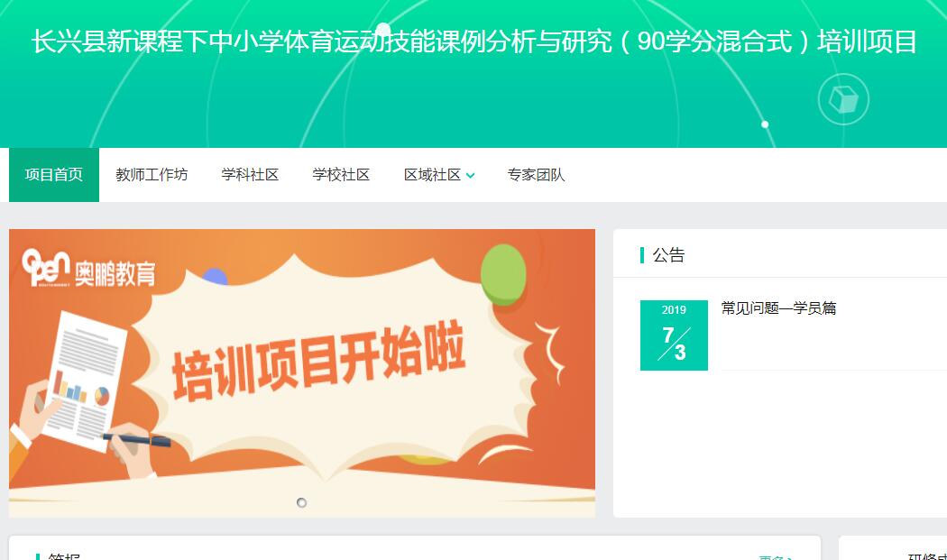
Task: Click the Open 奥鹏教育 logo on the banner
Action: (x=88, y=268)
